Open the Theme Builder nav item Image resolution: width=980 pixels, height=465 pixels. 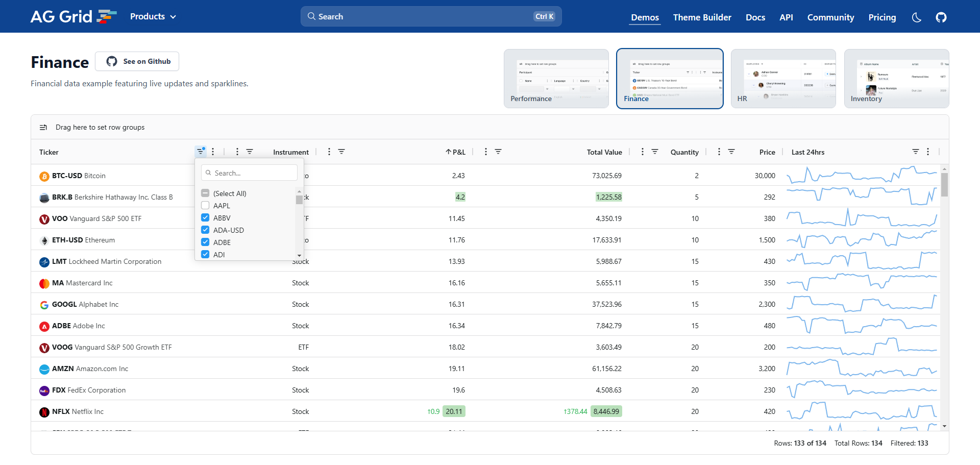pyautogui.click(x=702, y=17)
